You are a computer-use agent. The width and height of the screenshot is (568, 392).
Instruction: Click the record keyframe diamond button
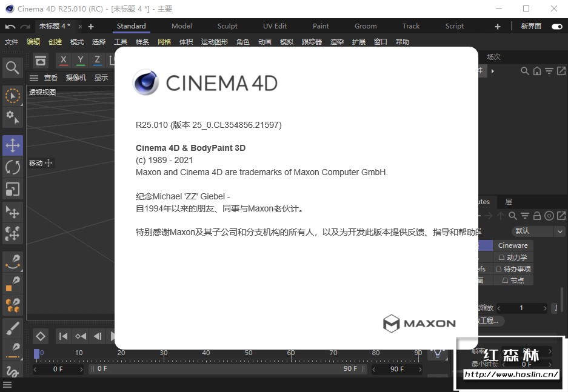point(41,337)
